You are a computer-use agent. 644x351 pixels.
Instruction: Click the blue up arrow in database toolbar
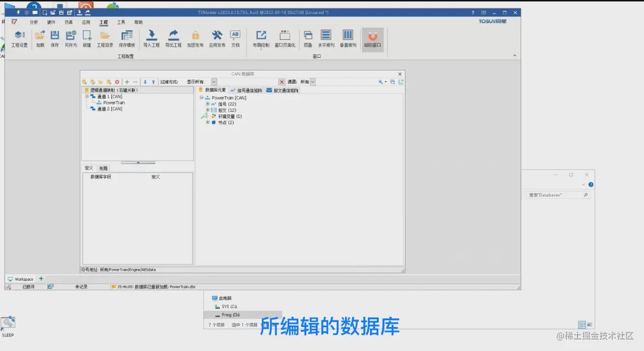(154, 82)
